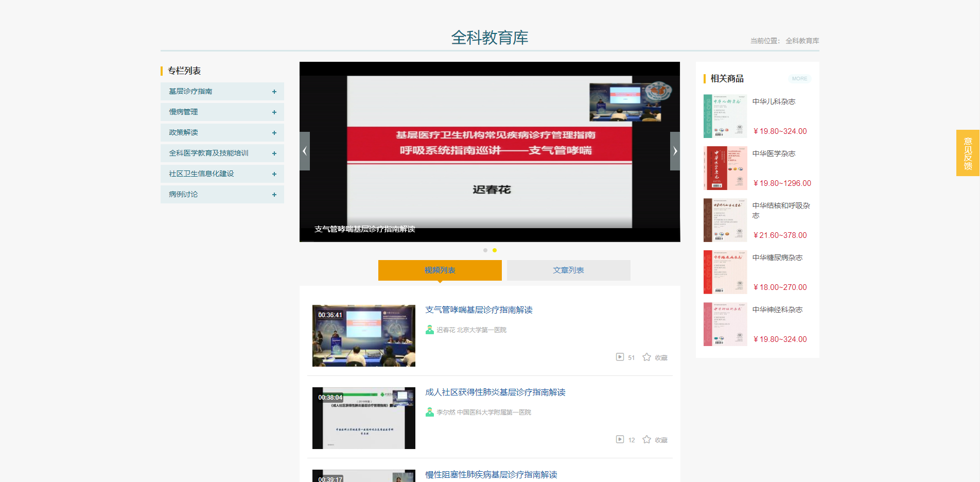Click play count icon for 成人社区获得性肺炎 video

(620, 439)
